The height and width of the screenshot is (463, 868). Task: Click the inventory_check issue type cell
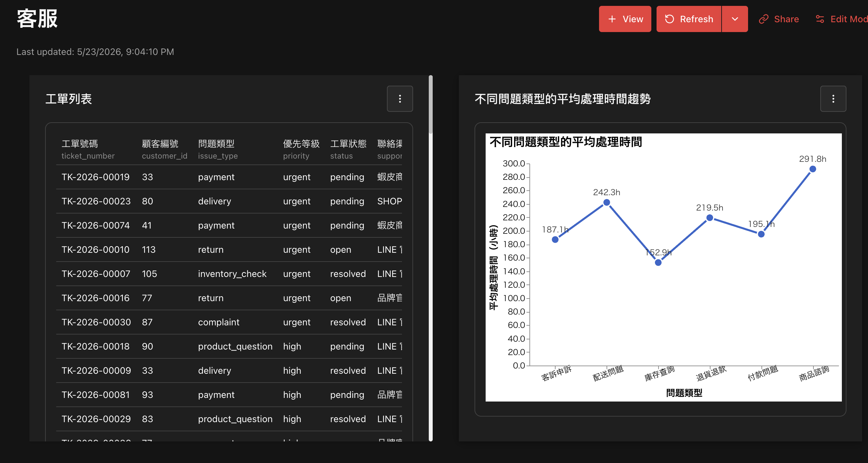[232, 274]
